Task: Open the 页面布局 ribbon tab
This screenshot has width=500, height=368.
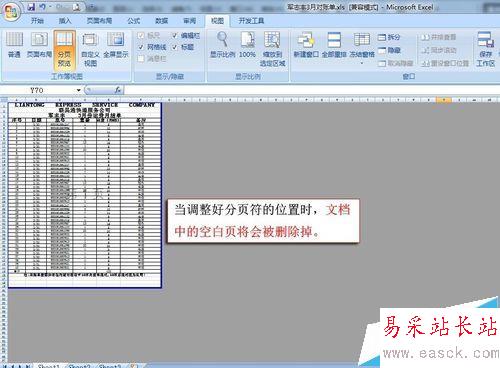Action: click(x=99, y=21)
